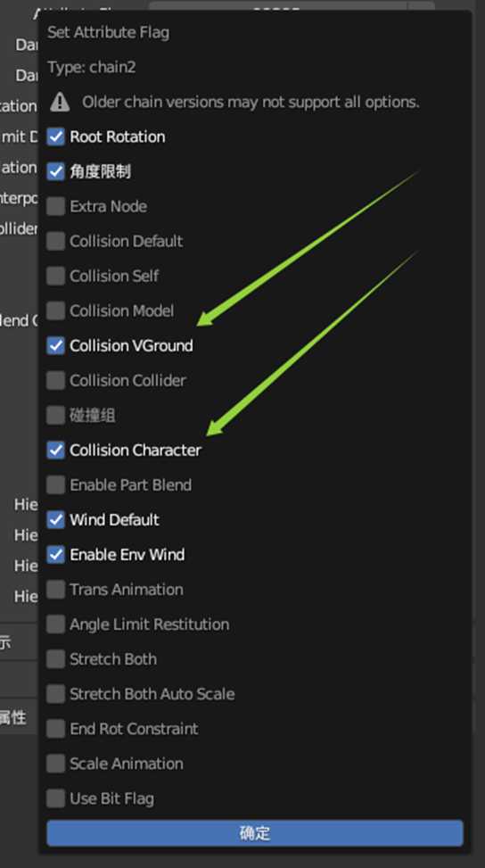The height and width of the screenshot is (868, 485).
Task: Uncheck Wind Default
Action: point(56,520)
